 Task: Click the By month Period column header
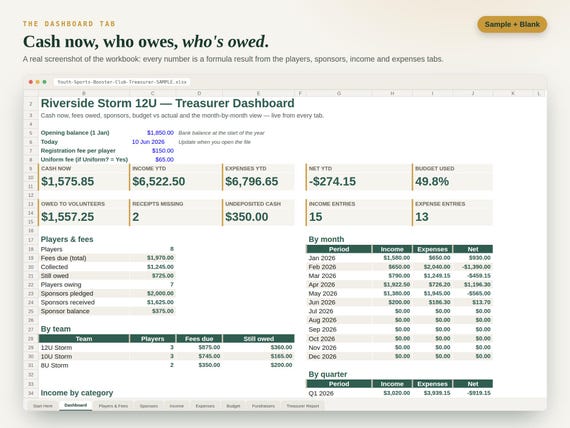339,249
